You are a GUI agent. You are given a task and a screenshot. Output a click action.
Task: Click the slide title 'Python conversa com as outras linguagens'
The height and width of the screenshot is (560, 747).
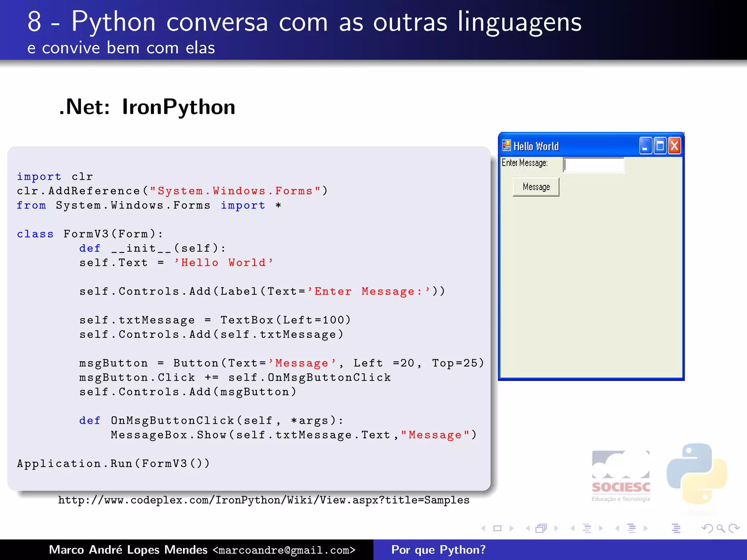pyautogui.click(x=326, y=22)
